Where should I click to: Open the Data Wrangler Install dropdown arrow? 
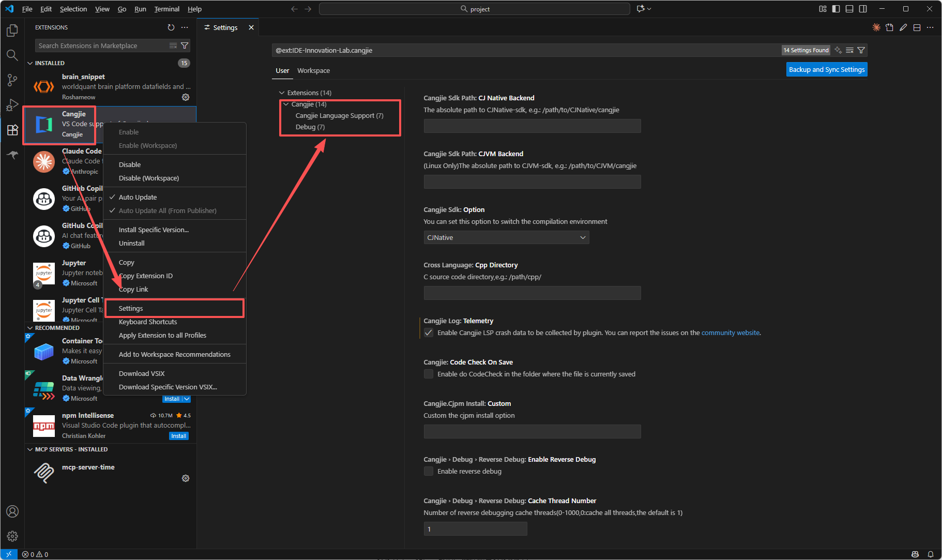[187, 399]
